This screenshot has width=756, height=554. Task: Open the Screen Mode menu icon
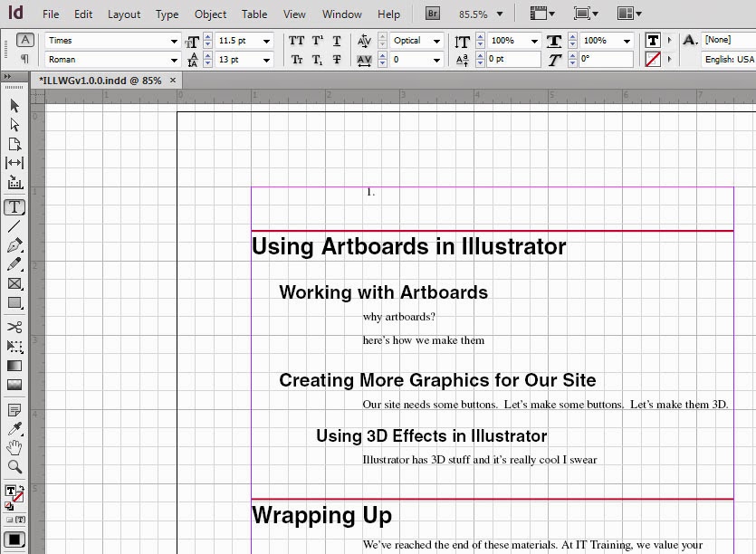click(x=586, y=14)
